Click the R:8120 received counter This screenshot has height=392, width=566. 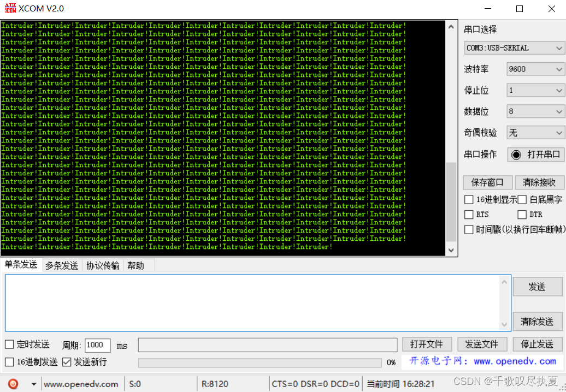[215, 384]
